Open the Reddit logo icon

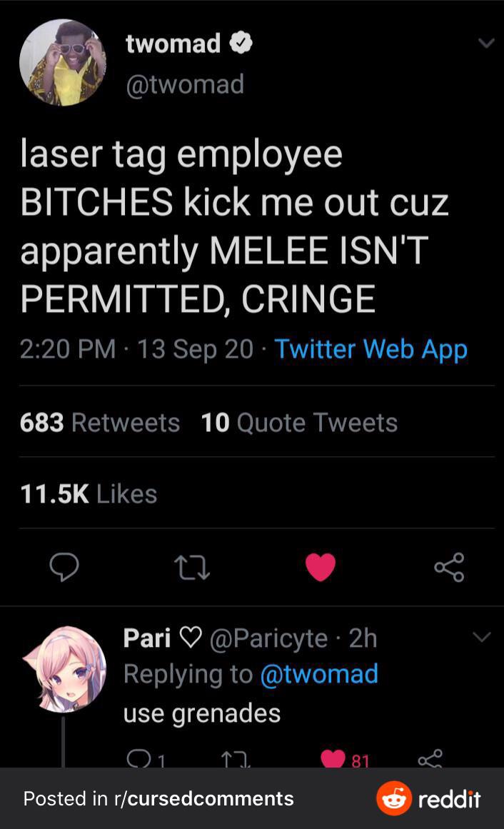[394, 798]
